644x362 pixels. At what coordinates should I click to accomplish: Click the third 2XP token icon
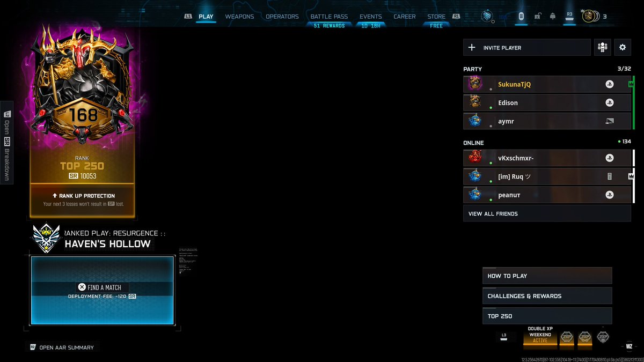click(603, 337)
